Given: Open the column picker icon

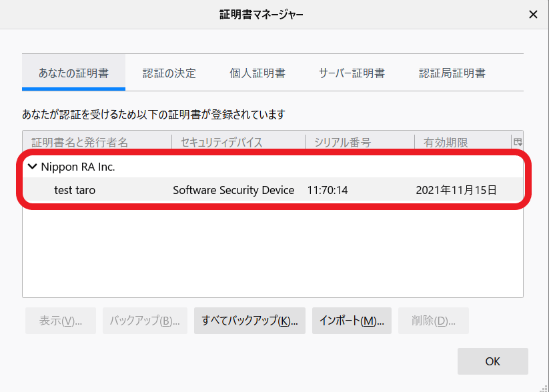Looking at the screenshot, I should tap(517, 142).
